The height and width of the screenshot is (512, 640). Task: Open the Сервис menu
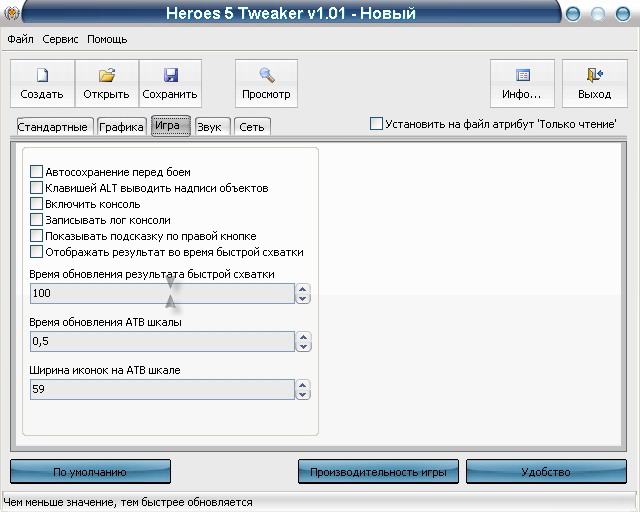(60, 39)
